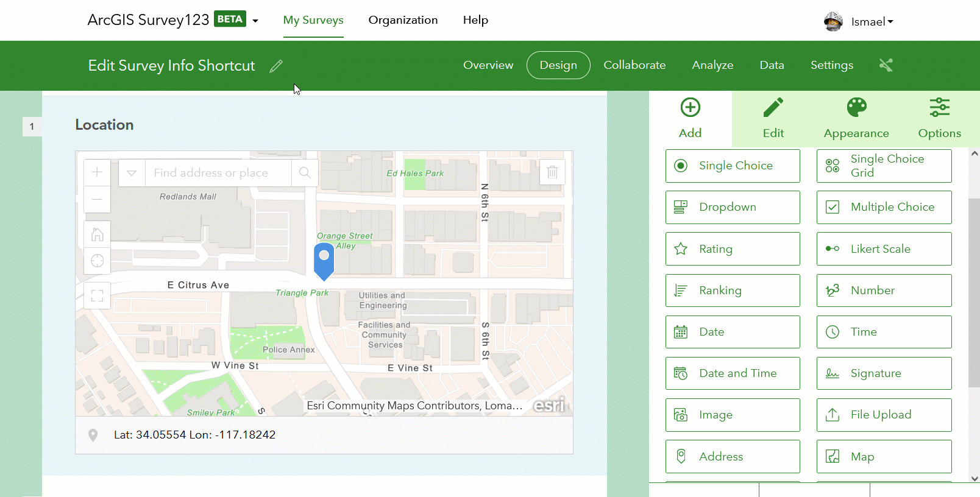The image size is (980, 497).
Task: Add a Multiple Choice question
Action: coord(884,207)
